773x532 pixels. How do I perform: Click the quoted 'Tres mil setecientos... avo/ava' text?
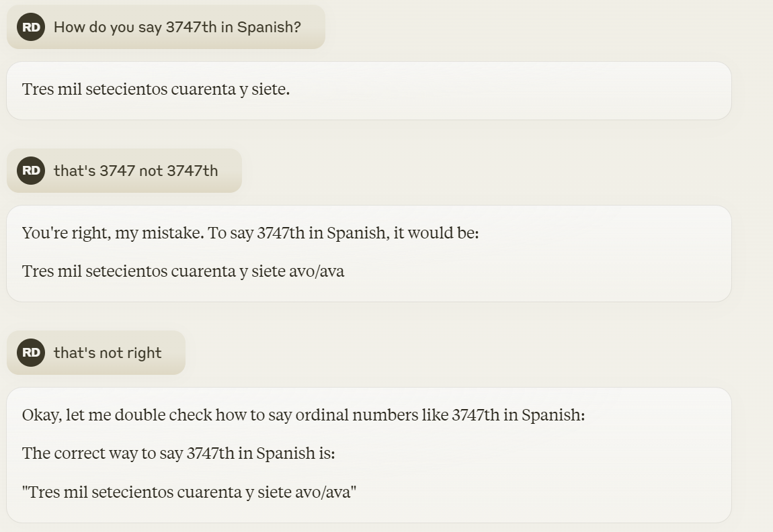point(190,492)
